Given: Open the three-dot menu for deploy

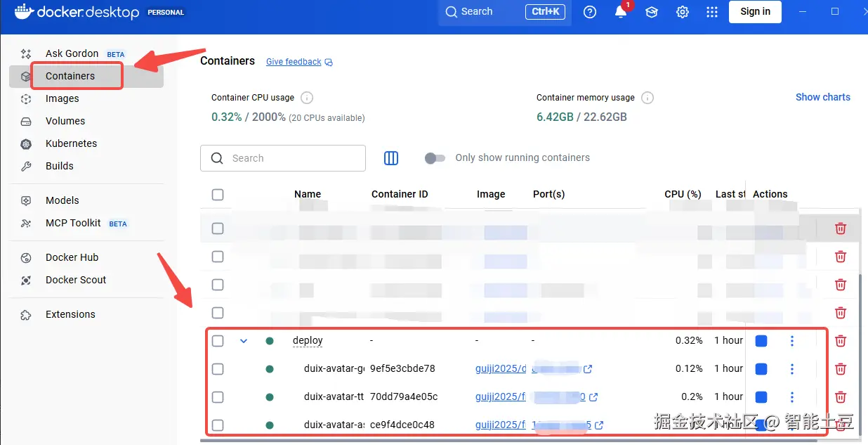Looking at the screenshot, I should point(792,341).
